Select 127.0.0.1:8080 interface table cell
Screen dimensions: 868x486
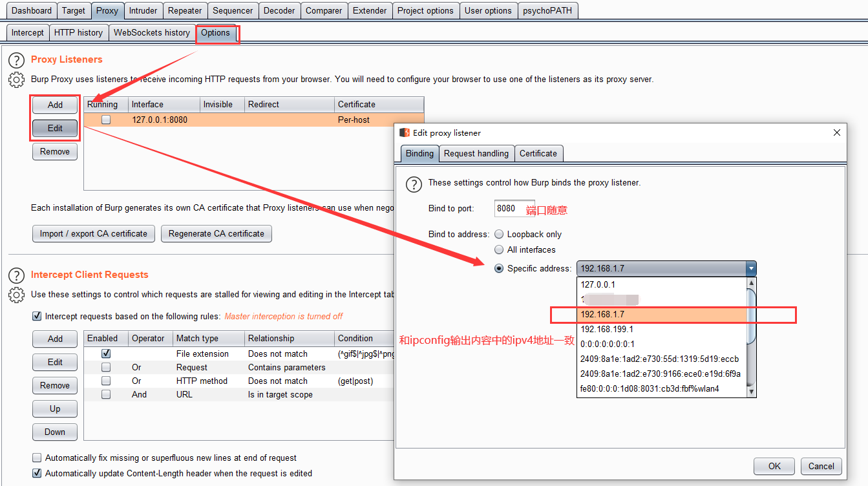[x=164, y=120]
